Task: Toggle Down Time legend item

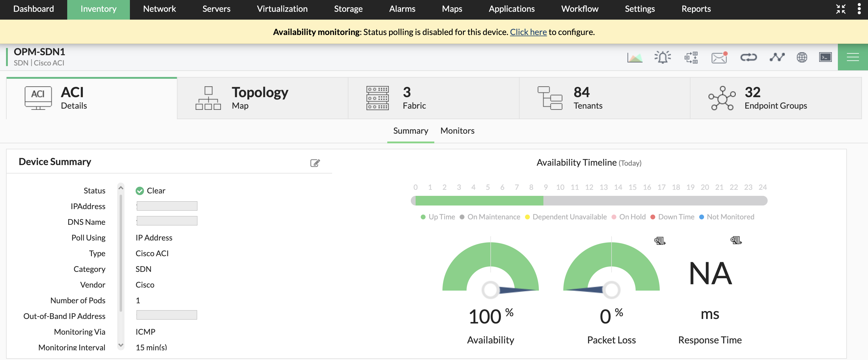Action: (x=672, y=217)
